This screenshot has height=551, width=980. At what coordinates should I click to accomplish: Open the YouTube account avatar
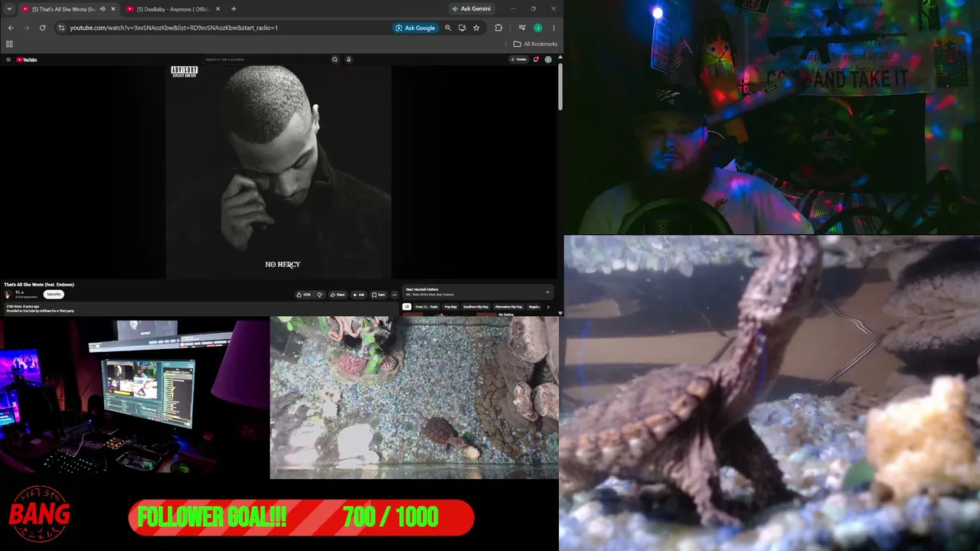(x=548, y=60)
